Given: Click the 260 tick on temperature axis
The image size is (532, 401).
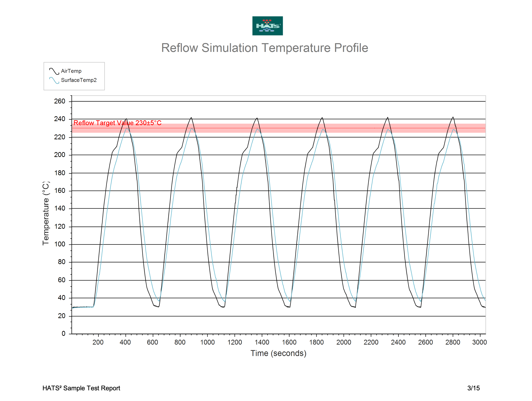Looking at the screenshot, I should 59,101.
